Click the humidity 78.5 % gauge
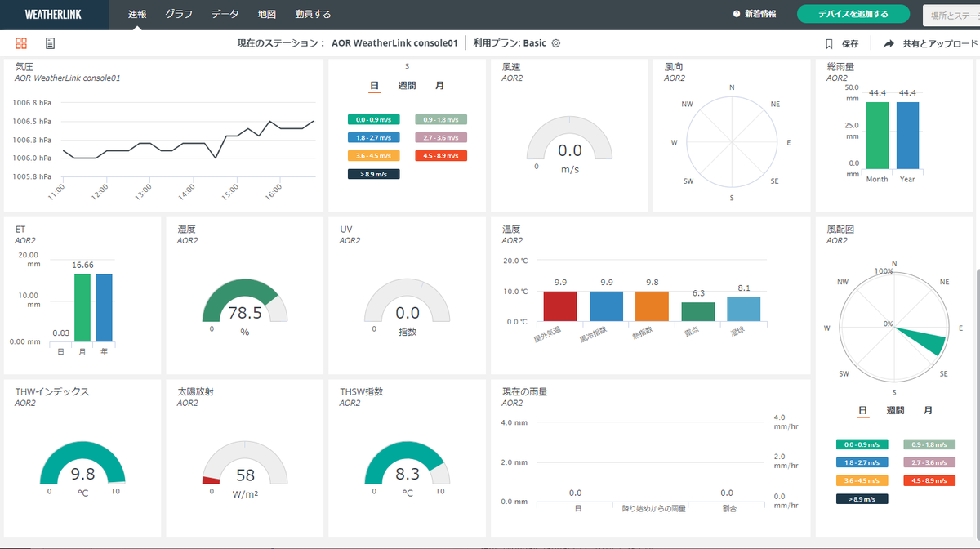The image size is (980, 549). click(245, 301)
